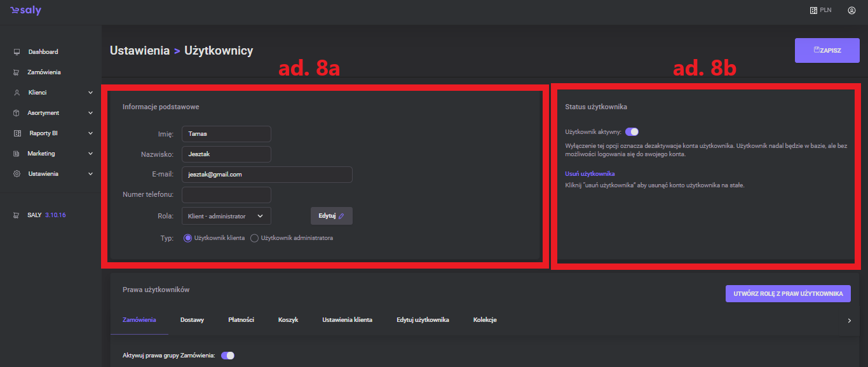Click the PLN currency icon

click(813, 11)
